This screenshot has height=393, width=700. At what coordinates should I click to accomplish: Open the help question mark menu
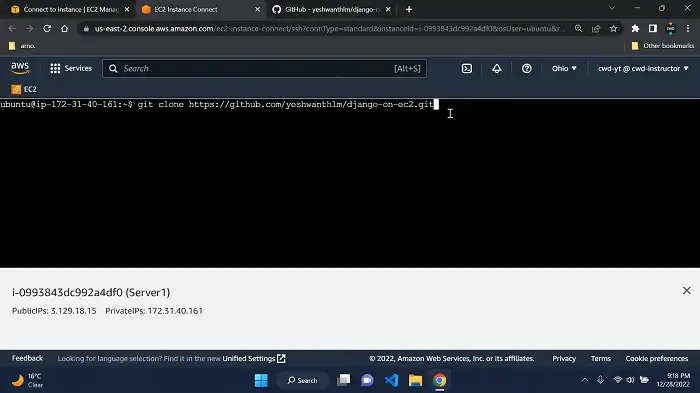[526, 68]
